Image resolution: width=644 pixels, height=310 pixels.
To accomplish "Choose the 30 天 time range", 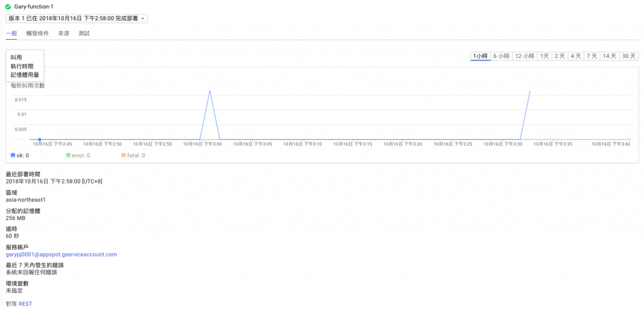I will (x=629, y=56).
